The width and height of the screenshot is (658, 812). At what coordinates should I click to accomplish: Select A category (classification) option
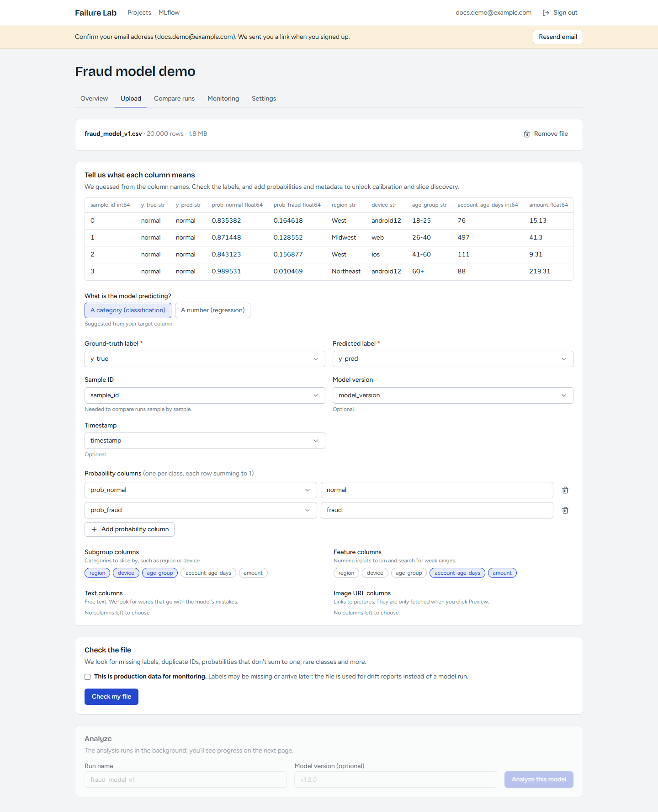tap(128, 310)
